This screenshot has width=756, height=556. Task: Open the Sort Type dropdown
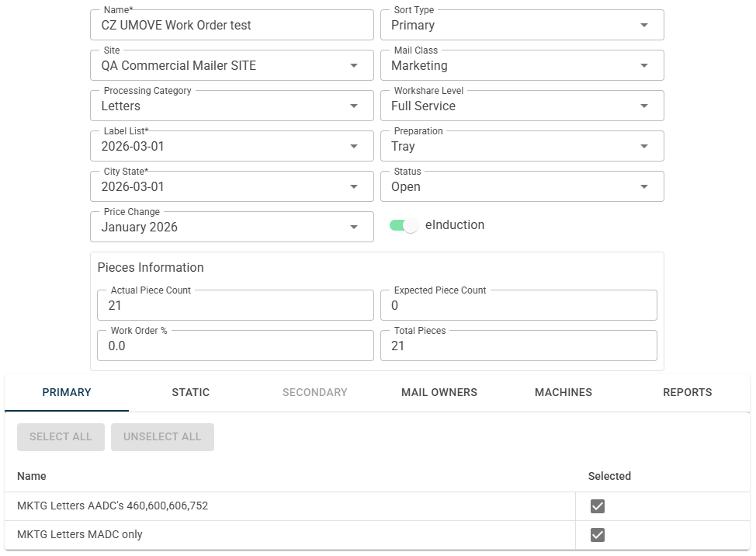643,26
